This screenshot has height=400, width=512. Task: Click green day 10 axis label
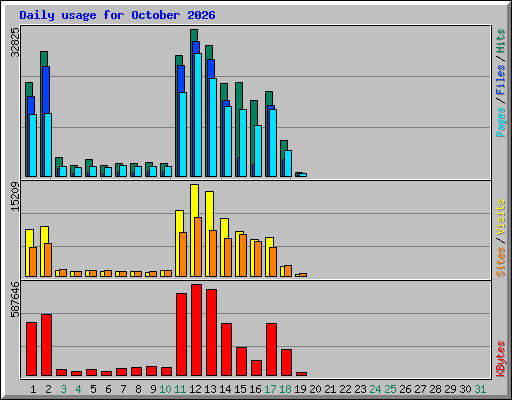coord(165,389)
